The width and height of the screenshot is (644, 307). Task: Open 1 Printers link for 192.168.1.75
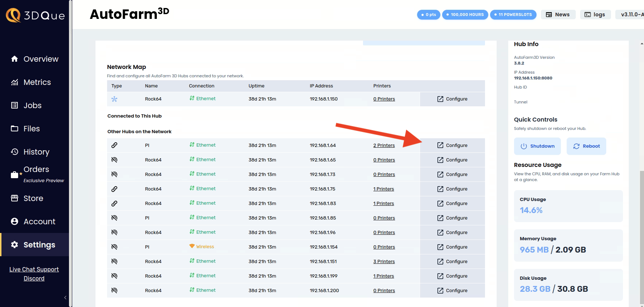click(x=384, y=189)
